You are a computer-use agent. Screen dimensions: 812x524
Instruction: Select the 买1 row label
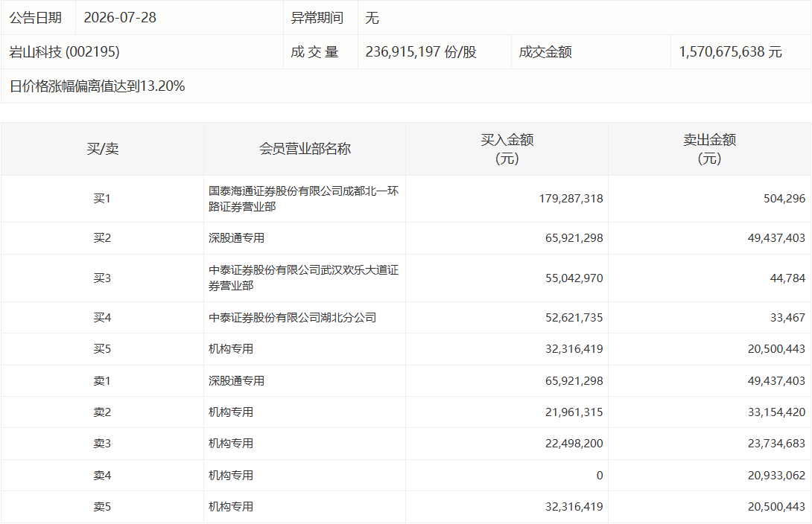[102, 199]
